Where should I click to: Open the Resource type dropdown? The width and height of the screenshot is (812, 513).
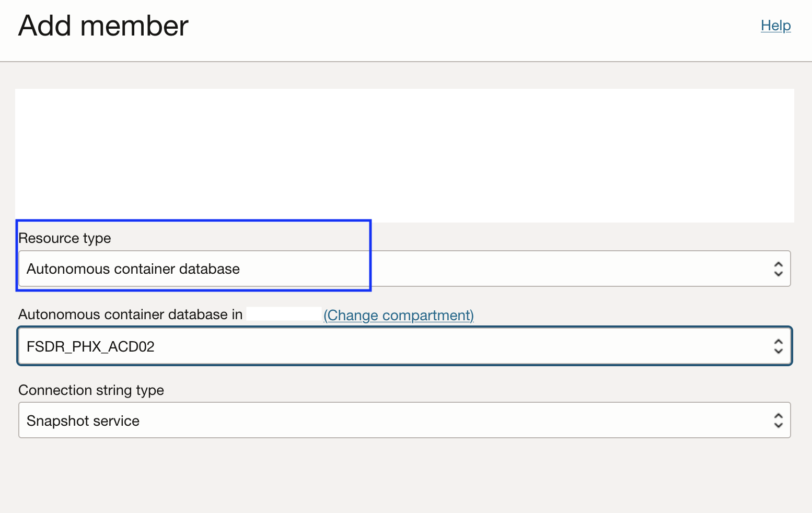(x=403, y=269)
